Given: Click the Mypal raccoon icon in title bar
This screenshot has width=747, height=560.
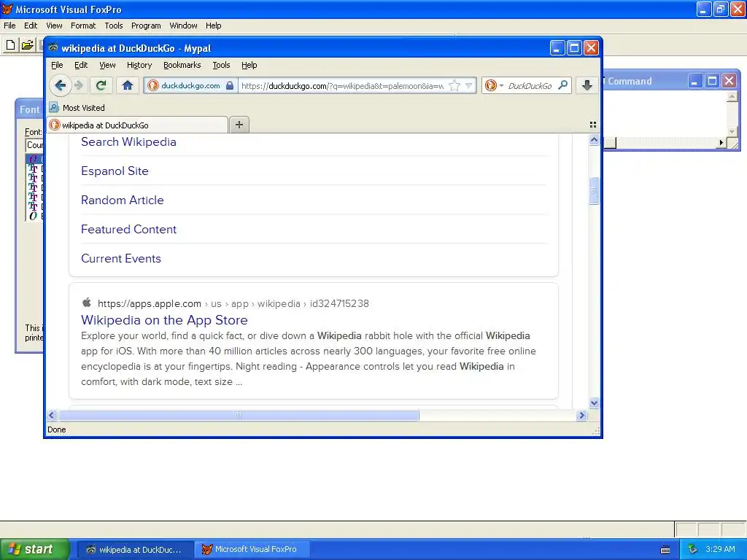Looking at the screenshot, I should (x=53, y=47).
